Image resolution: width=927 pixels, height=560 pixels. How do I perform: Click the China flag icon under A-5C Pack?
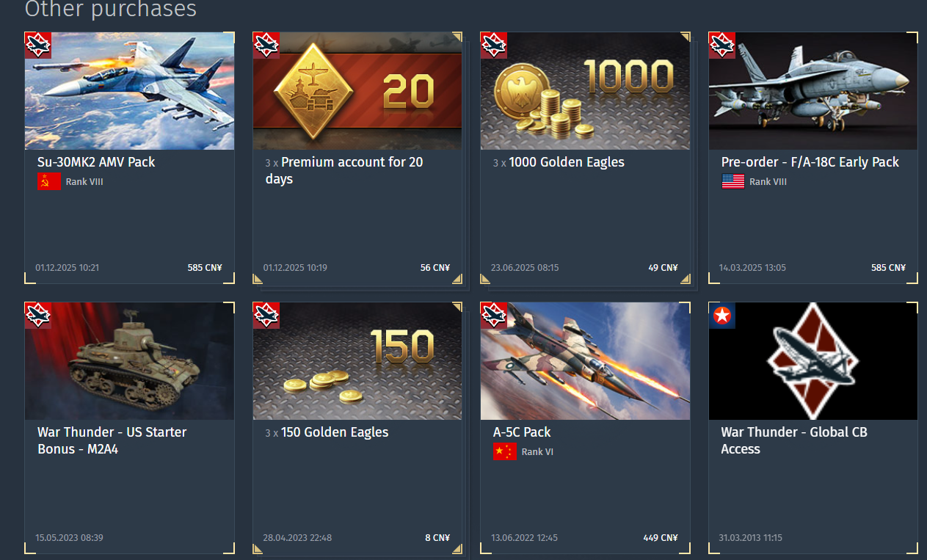pyautogui.click(x=505, y=452)
